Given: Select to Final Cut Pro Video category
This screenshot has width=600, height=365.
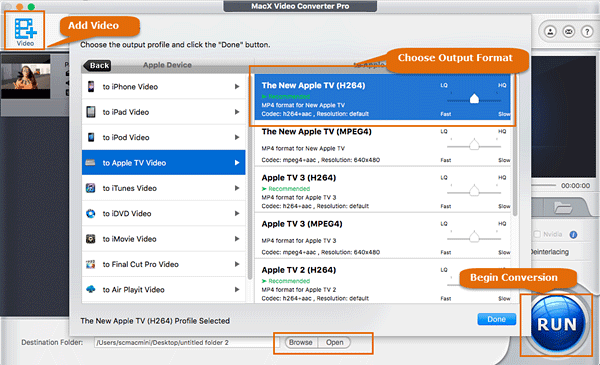Looking at the screenshot, I should pyautogui.click(x=163, y=264).
